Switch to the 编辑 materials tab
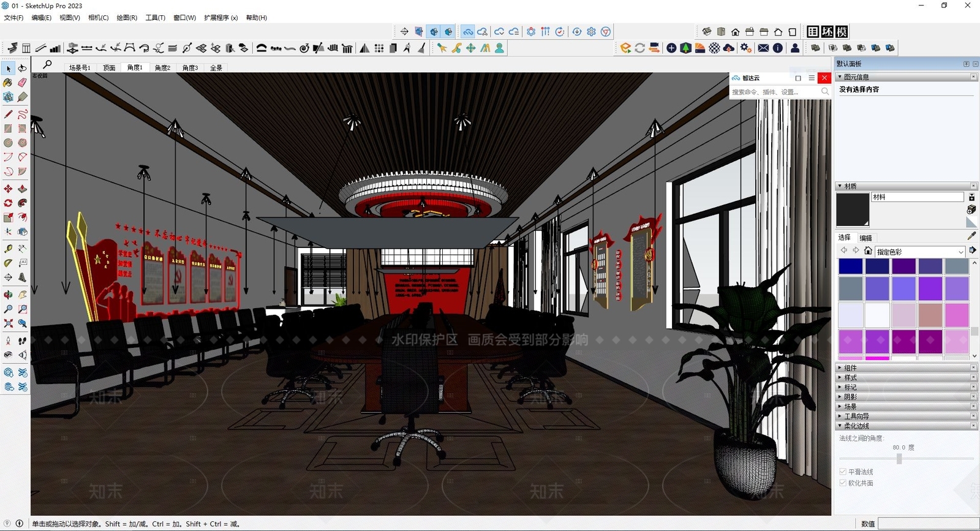 click(x=865, y=238)
